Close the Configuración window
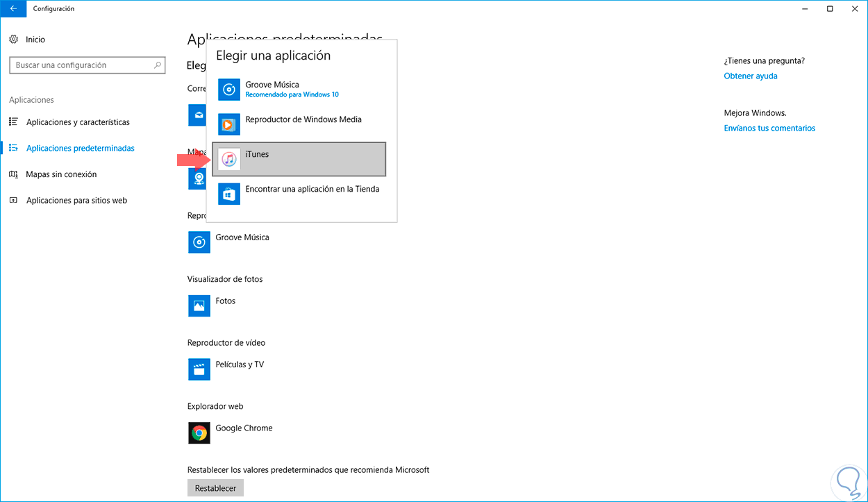 (x=855, y=8)
